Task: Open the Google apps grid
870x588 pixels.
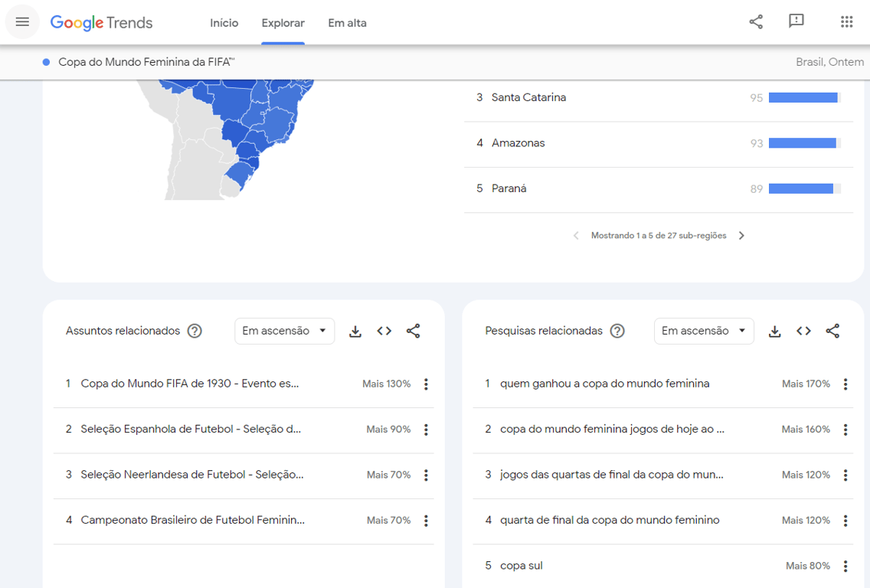Action: (846, 21)
